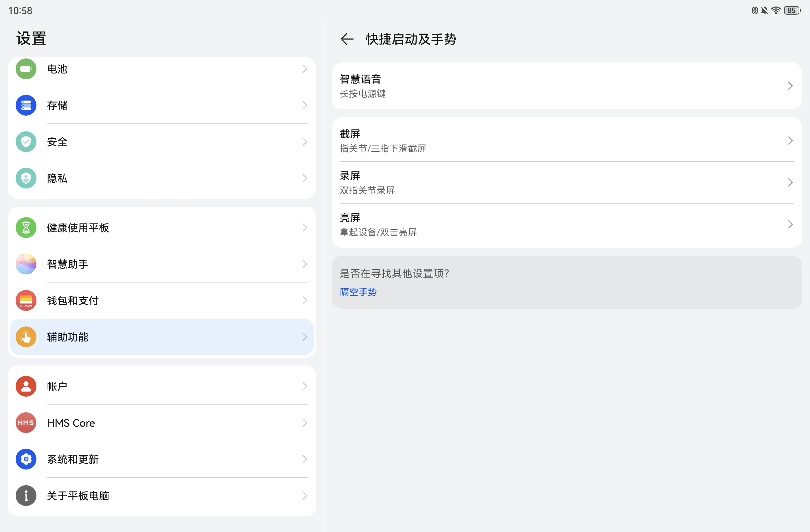
Task: Open the 隔空手势 link
Action: 358,292
